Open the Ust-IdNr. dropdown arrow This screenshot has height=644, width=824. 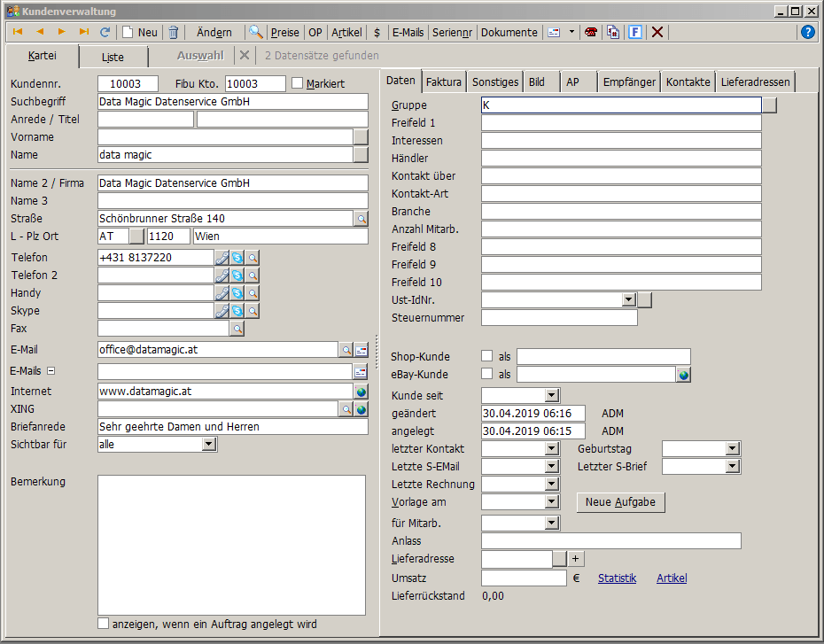(629, 300)
